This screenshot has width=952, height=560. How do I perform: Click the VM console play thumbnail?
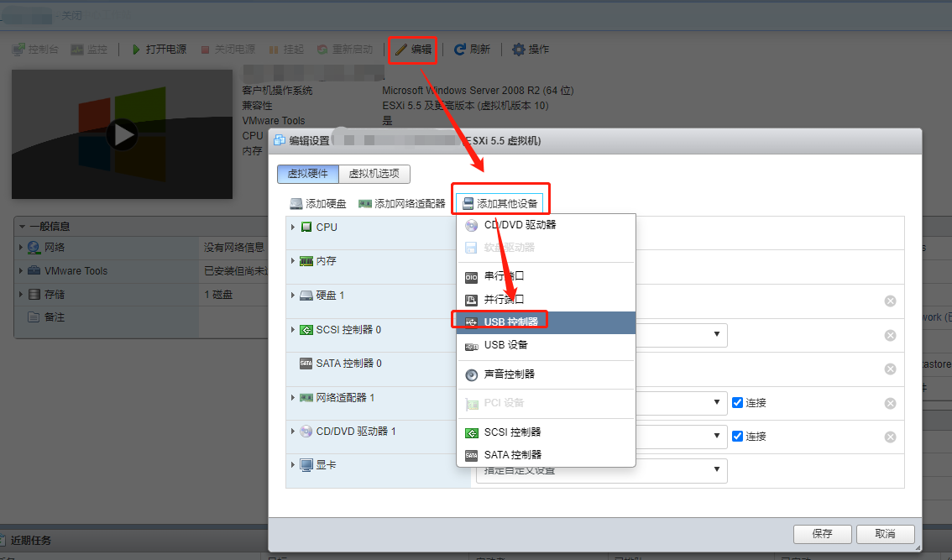(122, 134)
